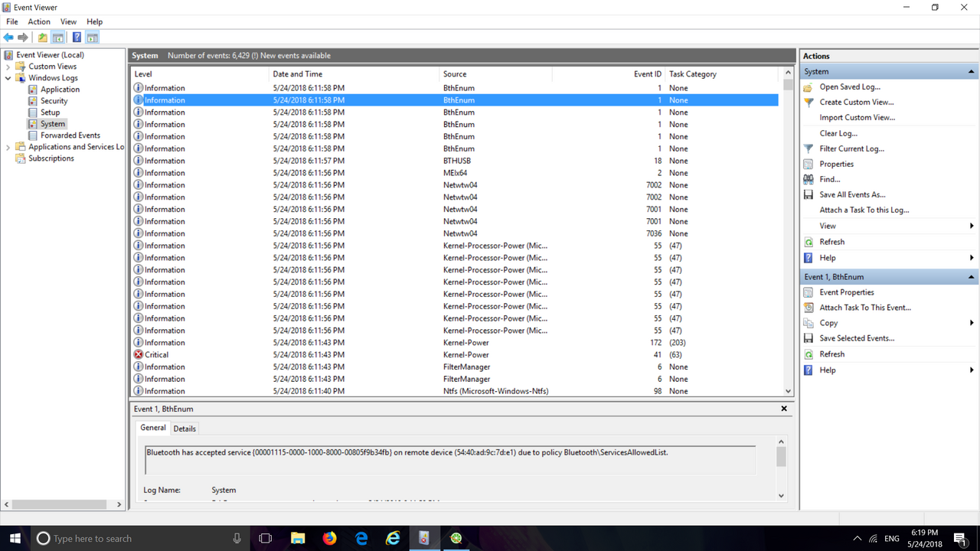Click Refresh under System actions
980x551 pixels.
pyautogui.click(x=831, y=242)
